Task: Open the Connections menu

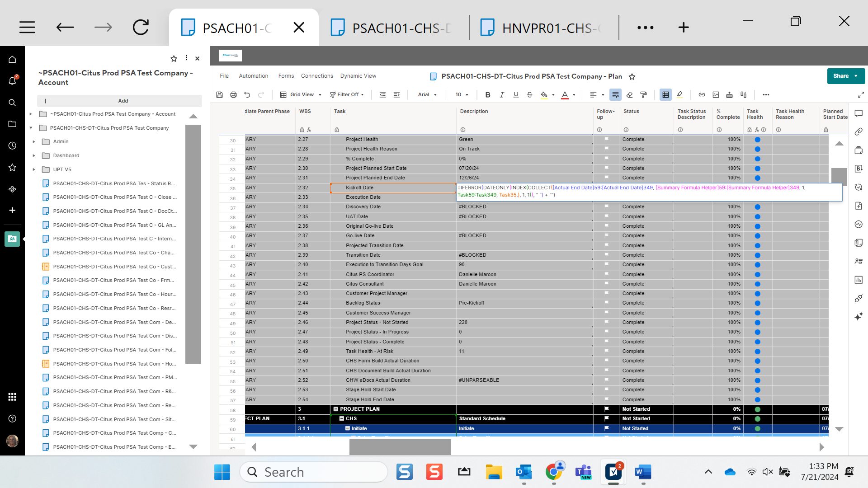Action: pos(317,76)
